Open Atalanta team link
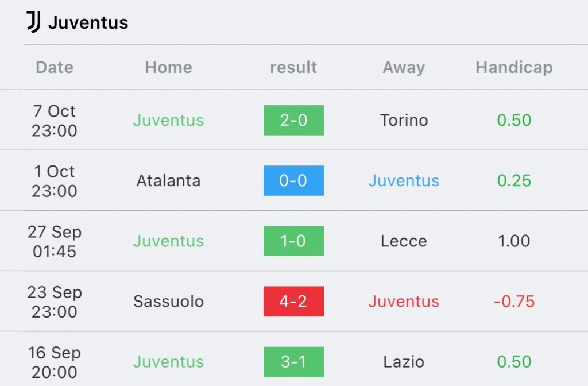 coord(168,181)
